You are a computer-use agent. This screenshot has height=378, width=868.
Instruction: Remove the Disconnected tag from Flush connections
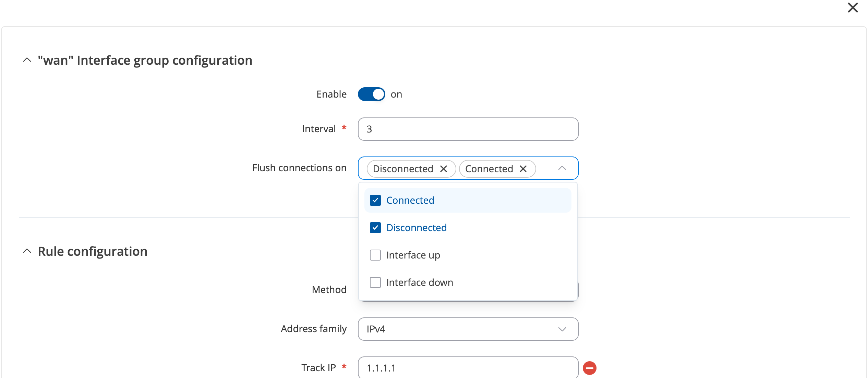443,169
